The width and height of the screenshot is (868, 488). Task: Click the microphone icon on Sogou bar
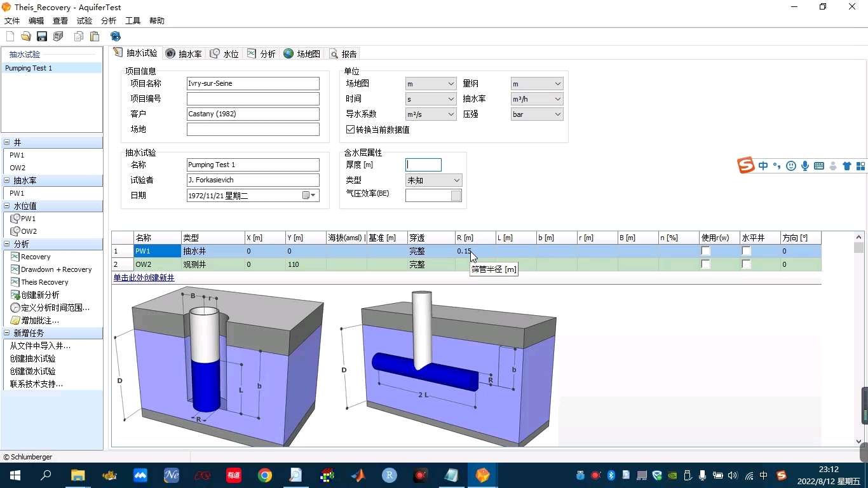coord(805,166)
